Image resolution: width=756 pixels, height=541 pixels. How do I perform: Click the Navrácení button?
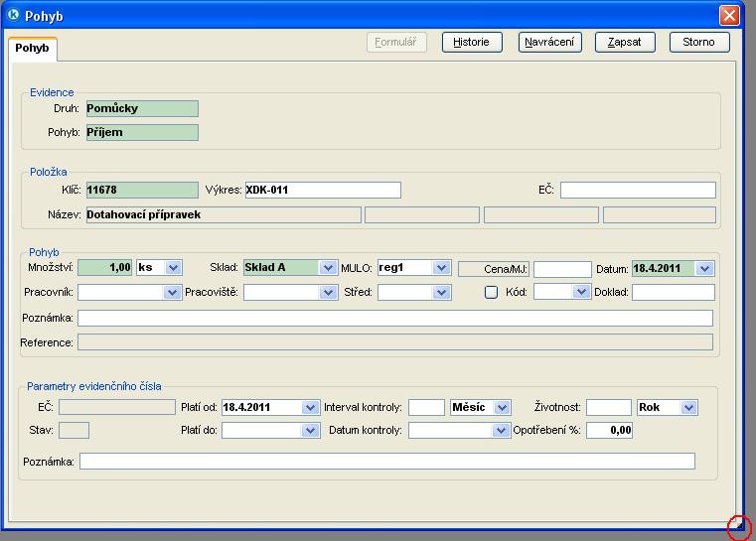click(x=549, y=43)
